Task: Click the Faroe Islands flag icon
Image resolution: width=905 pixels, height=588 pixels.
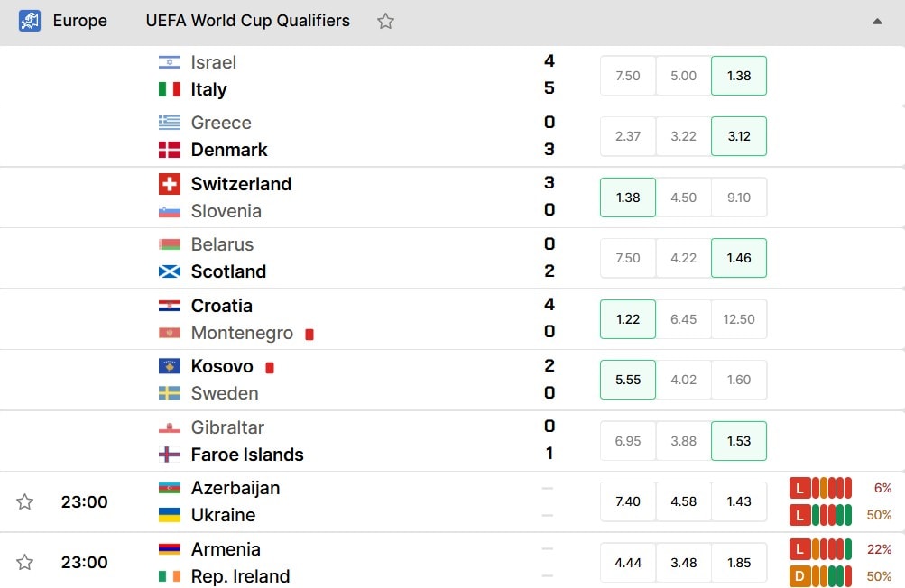Action: 170,455
